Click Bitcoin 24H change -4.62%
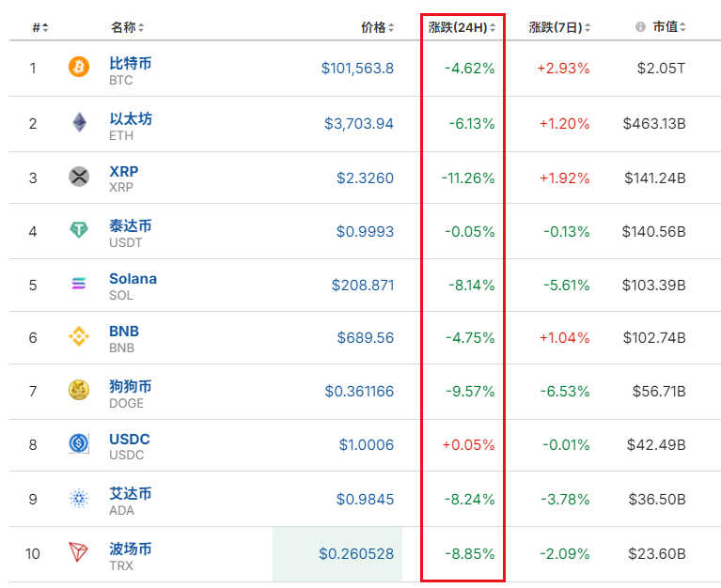721x588 pixels. 469,69
